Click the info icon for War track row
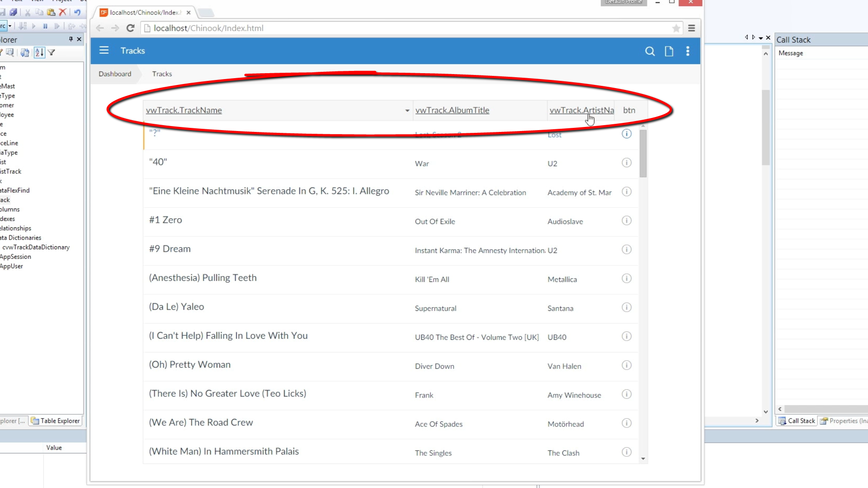868x488 pixels. (626, 163)
